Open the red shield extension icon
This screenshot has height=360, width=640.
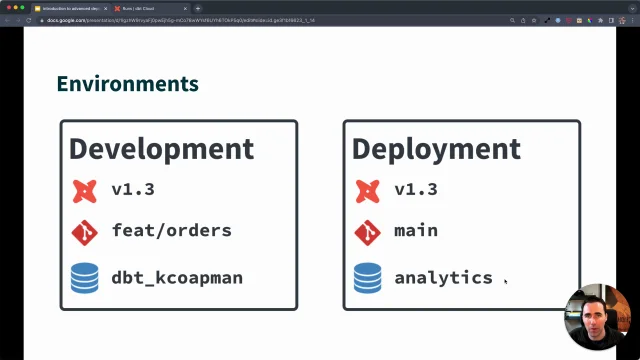coord(569,20)
